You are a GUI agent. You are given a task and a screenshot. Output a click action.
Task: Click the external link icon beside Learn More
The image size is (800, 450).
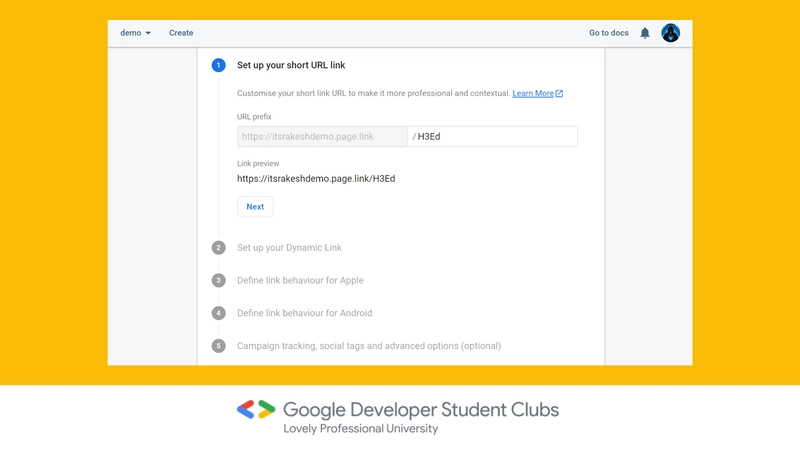[559, 93]
